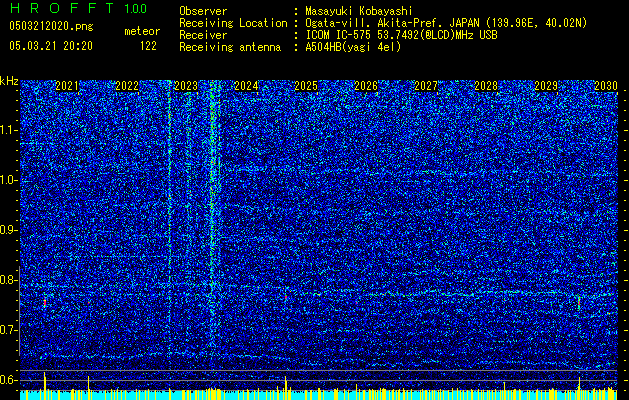Click the 2025 time marker

tap(306, 86)
